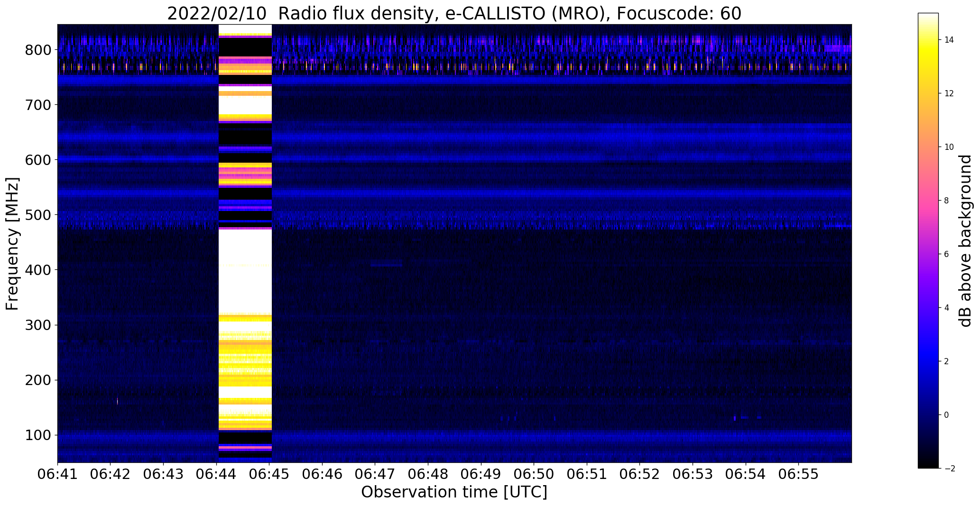Click the 300 frequency tick label
The height and width of the screenshot is (506, 980).
pos(37,325)
